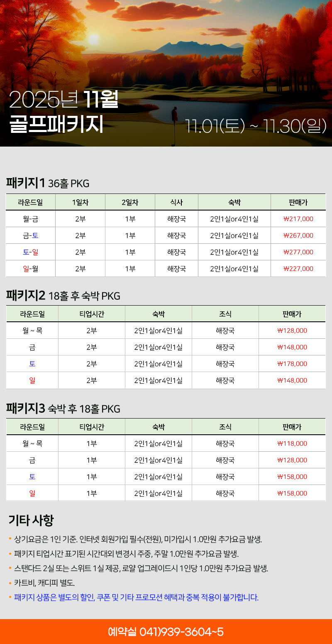Click the ₩227,000 price for 일-월

pos(298,269)
